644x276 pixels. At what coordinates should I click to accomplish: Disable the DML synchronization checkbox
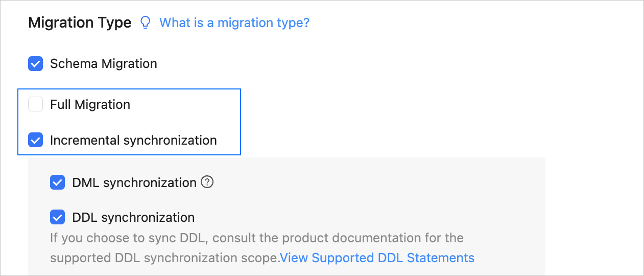[58, 182]
